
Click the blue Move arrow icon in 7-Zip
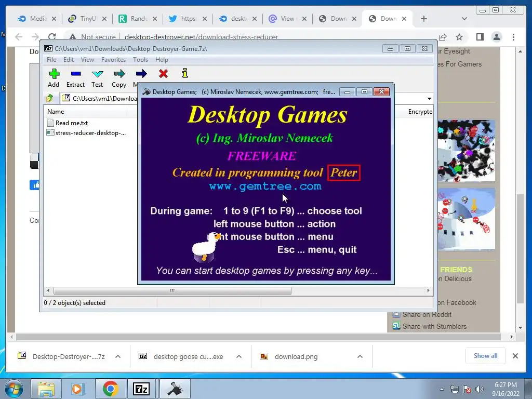(x=141, y=74)
